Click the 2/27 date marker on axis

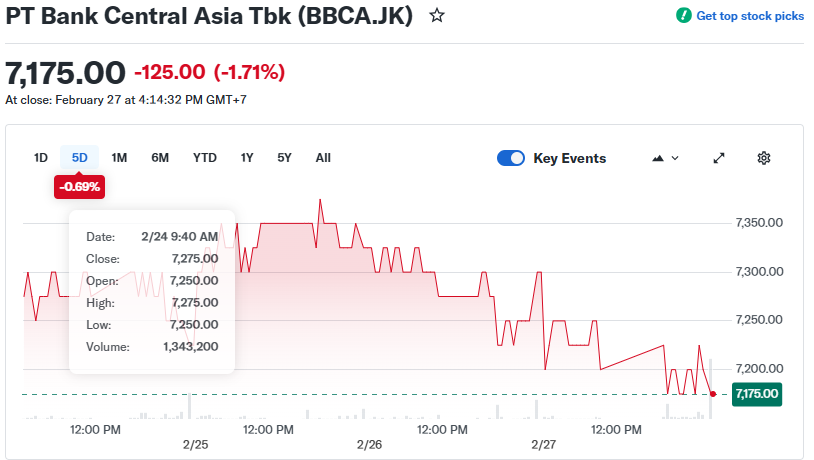click(543, 443)
